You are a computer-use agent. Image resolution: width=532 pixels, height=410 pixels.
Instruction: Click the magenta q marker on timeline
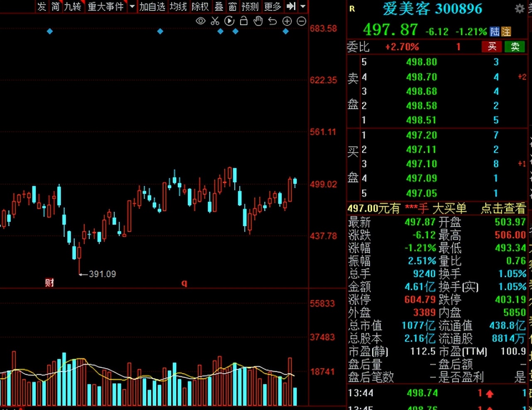(x=184, y=283)
